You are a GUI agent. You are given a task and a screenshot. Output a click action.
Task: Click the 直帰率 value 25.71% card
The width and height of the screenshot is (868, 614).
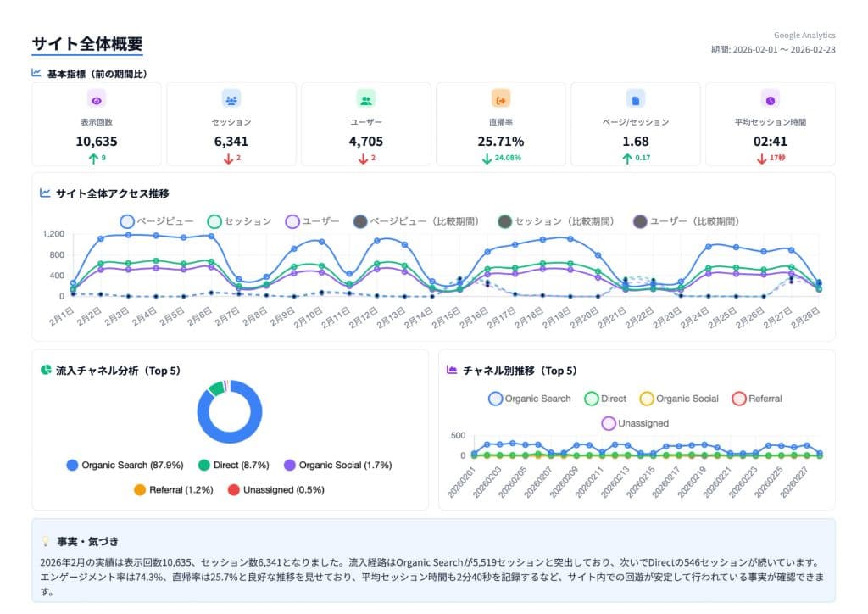[x=500, y=142]
